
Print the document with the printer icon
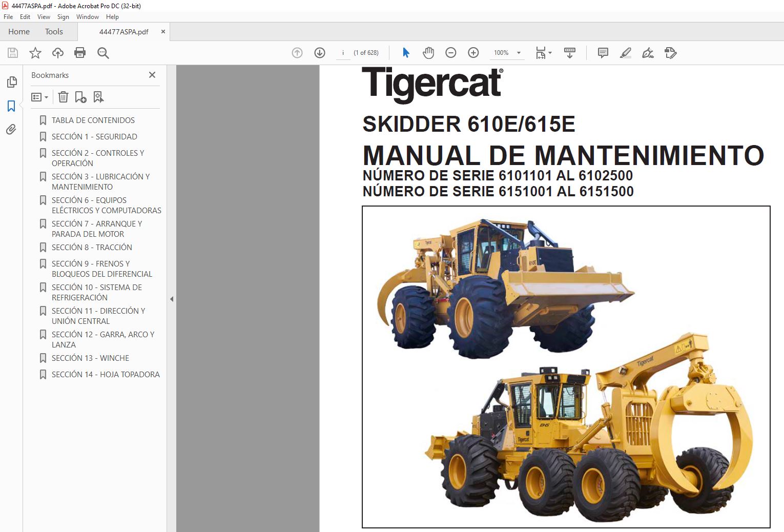(80, 53)
